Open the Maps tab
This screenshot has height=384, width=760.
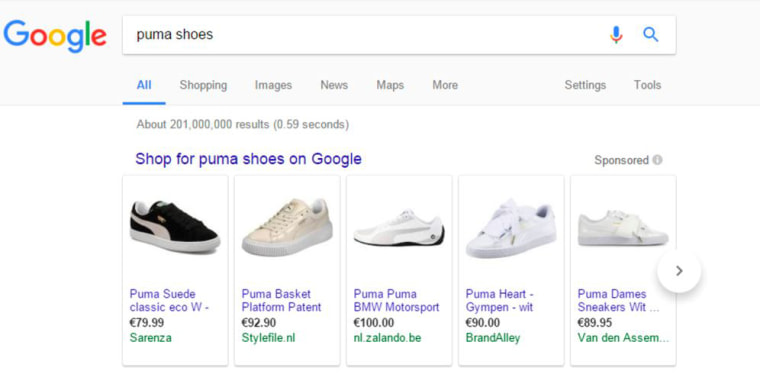pyautogui.click(x=390, y=85)
